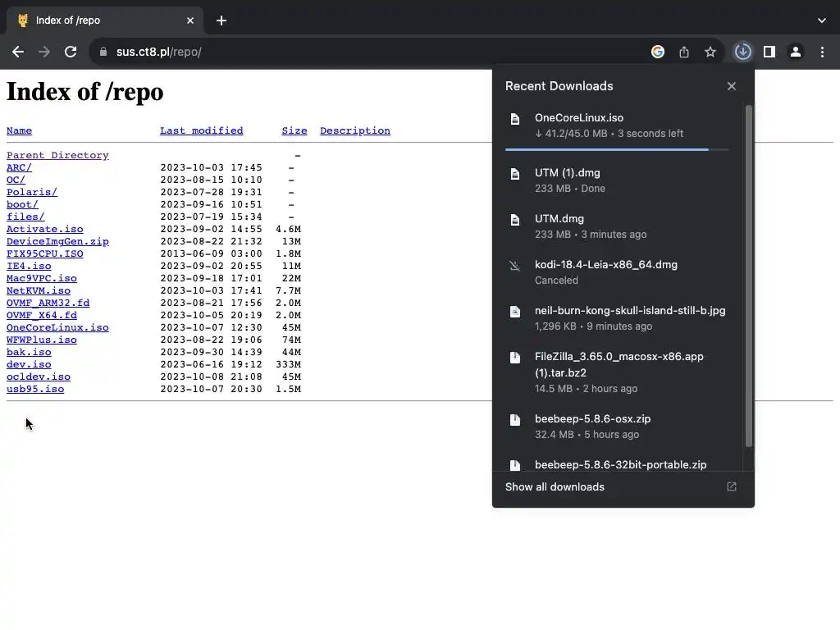Download FIX95CPU.ISO

click(45, 254)
